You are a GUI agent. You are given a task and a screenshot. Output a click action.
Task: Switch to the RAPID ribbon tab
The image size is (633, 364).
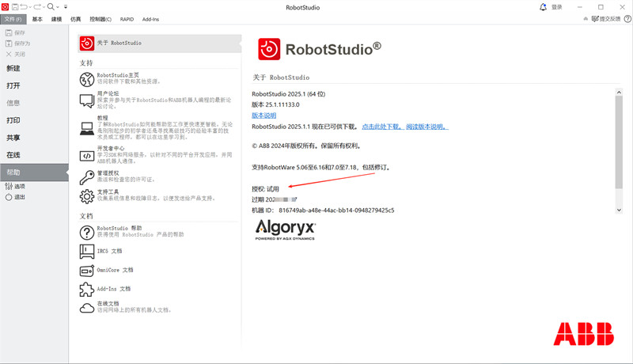[127, 19]
